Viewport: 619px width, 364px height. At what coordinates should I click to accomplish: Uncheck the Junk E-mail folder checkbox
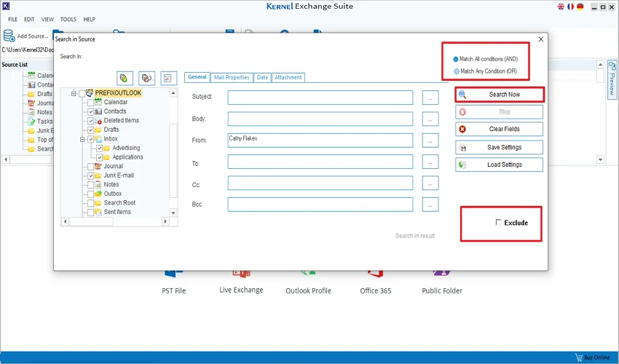(90, 175)
